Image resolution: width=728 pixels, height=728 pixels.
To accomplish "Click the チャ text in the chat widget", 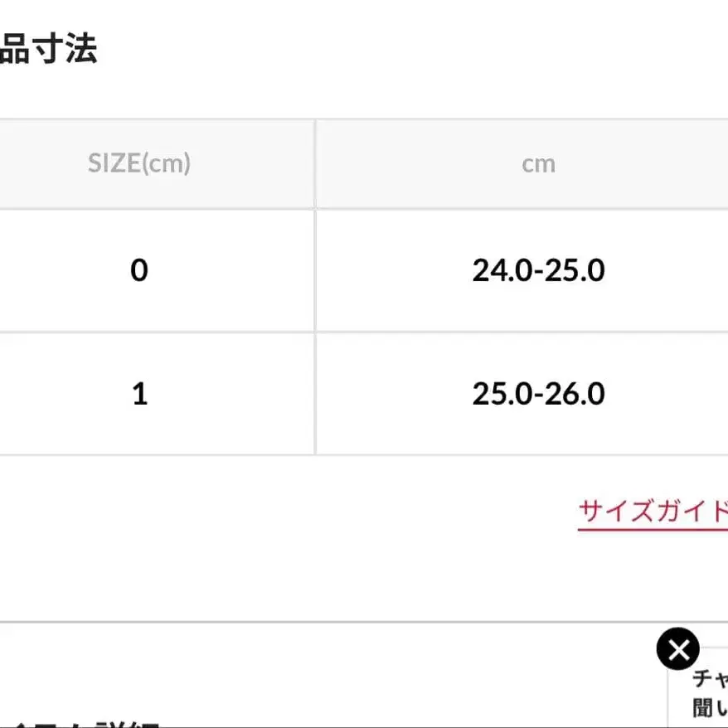I will click(710, 680).
